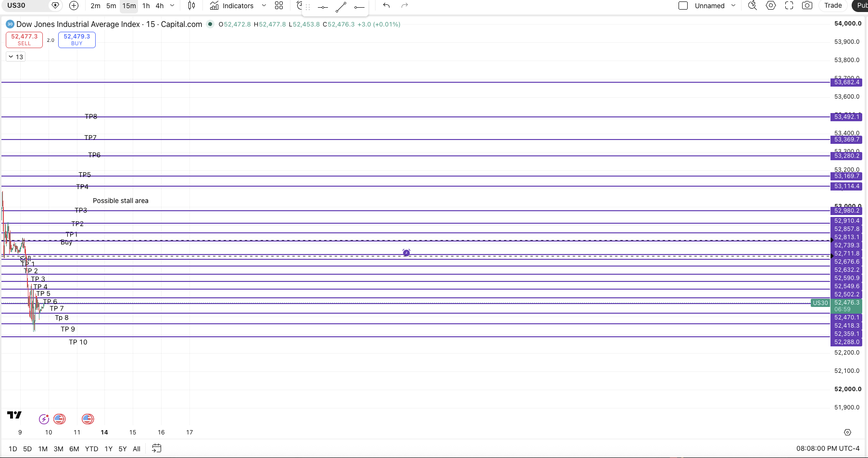868x458 pixels.
Task: Switch to the 2m timeframe
Action: (x=96, y=6)
